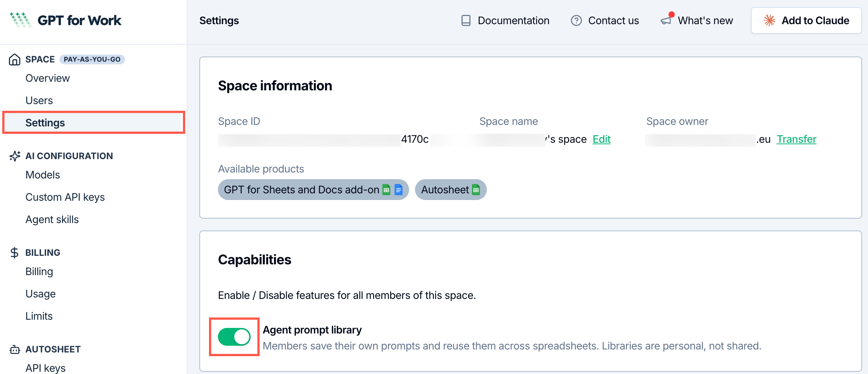Click the Capabilities heading
Image resolution: width=868 pixels, height=374 pixels.
254,260
